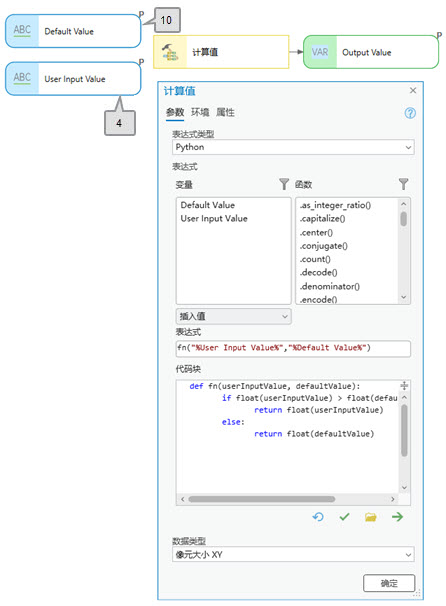
Task: Open the Python expression type dropdown
Action: click(293, 147)
